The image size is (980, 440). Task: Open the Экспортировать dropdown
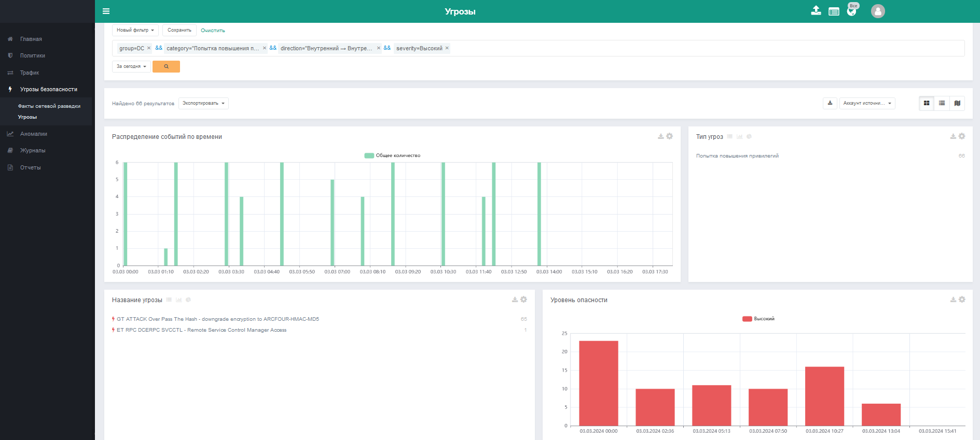(x=203, y=103)
